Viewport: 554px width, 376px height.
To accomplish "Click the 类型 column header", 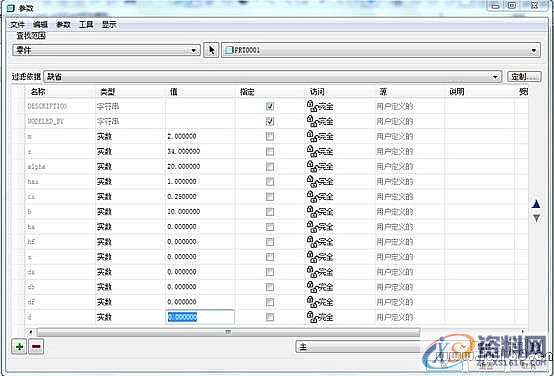I will tap(130, 92).
